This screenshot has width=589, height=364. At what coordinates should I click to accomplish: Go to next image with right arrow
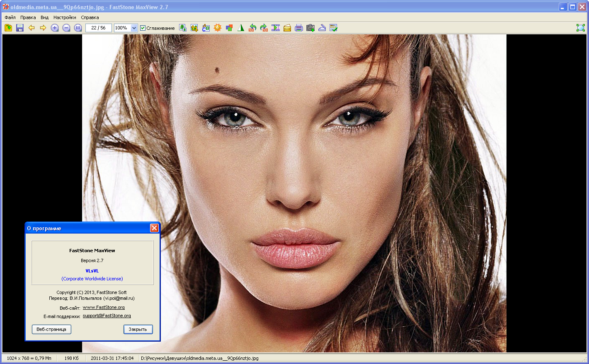coord(43,28)
